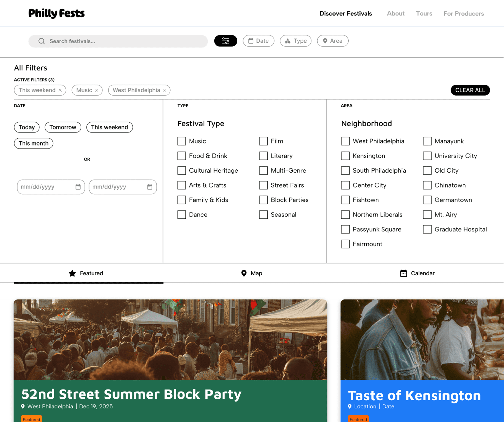Image resolution: width=504 pixels, height=422 pixels.
Task: Click the Philly Fests logo
Action: 56,13
